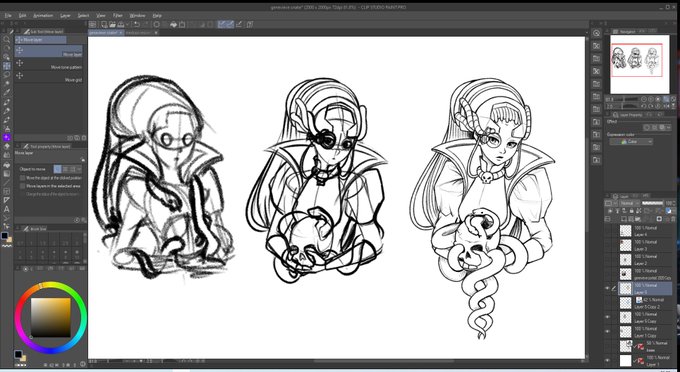Open the Animation menu
The height and width of the screenshot is (372, 680).
pos(43,16)
